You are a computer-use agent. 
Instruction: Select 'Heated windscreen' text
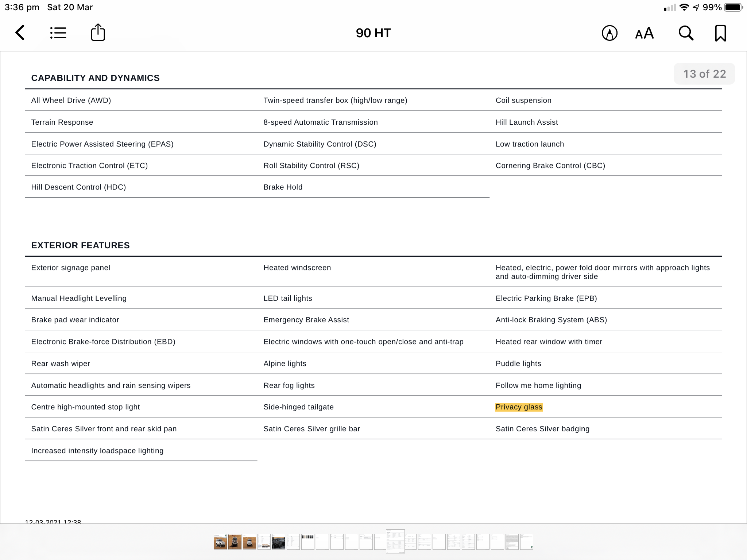tap(297, 268)
